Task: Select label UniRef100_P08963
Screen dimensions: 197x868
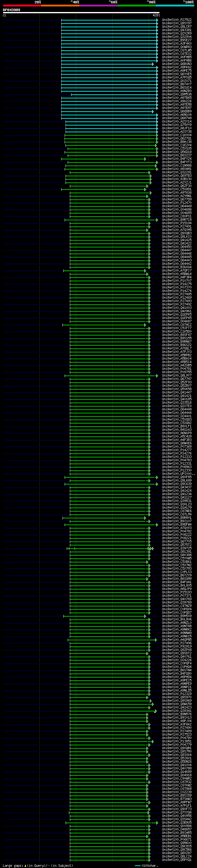Action: pyautogui.click(x=176, y=467)
